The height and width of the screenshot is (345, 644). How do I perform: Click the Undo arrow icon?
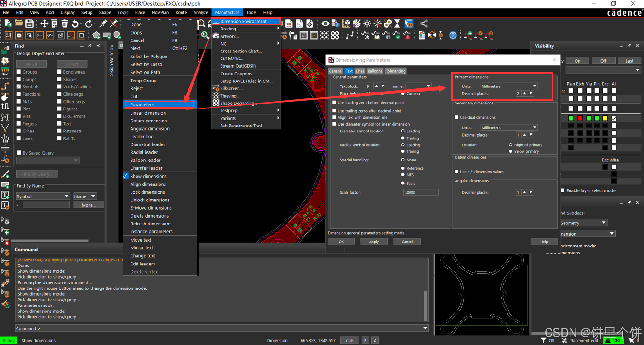75,23
